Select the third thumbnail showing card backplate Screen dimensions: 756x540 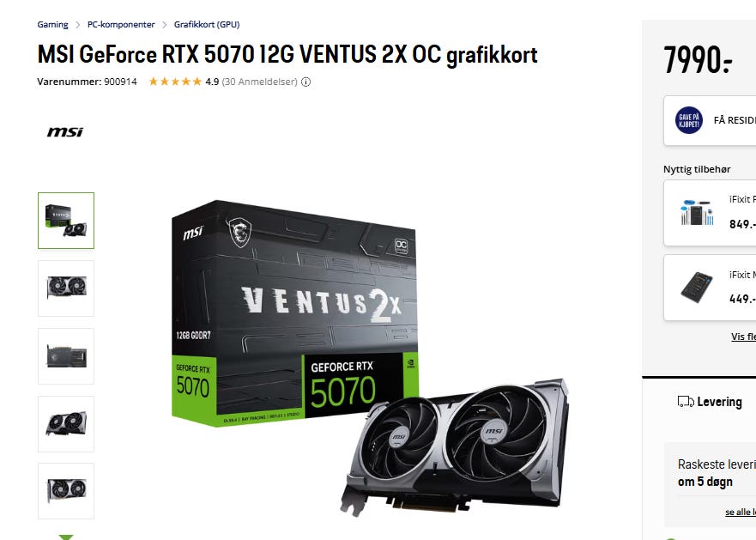[66, 356]
